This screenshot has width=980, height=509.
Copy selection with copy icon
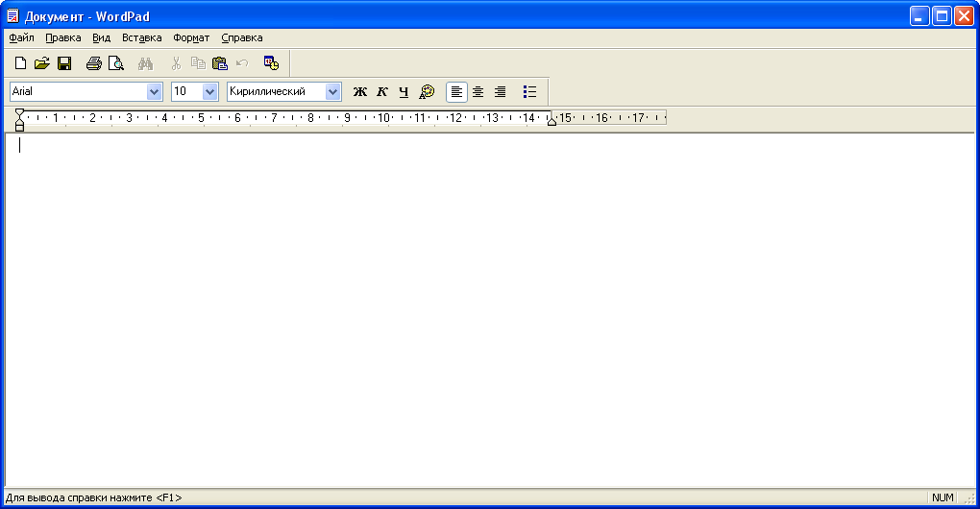(x=198, y=63)
